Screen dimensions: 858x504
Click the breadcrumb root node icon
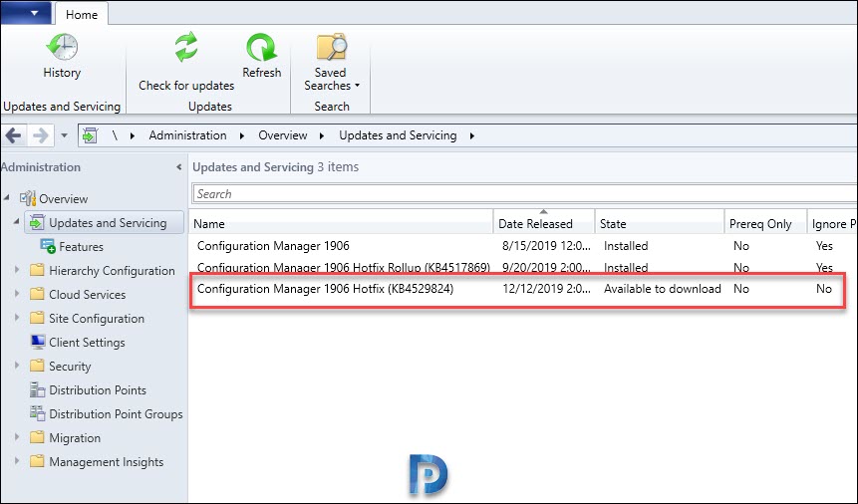91,135
